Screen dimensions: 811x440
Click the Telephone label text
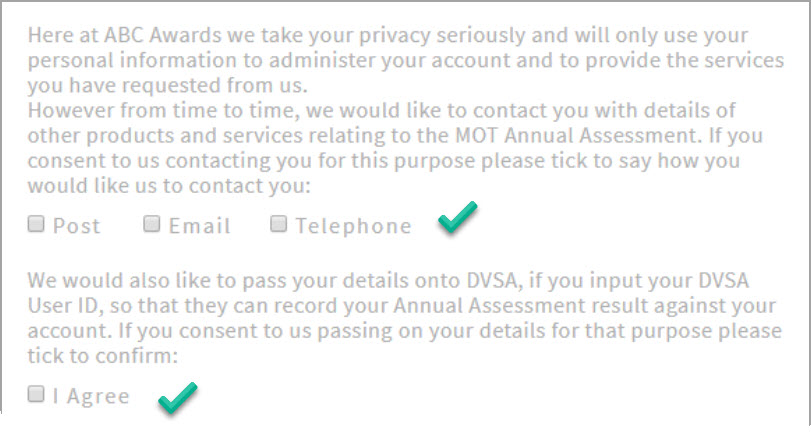point(353,226)
